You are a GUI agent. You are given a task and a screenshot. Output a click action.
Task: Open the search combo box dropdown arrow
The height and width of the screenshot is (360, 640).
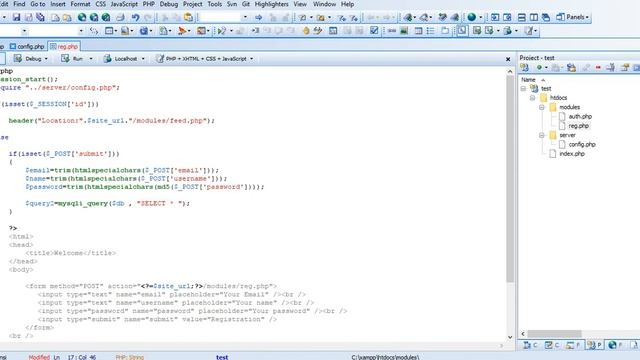pyautogui.click(x=245, y=17)
